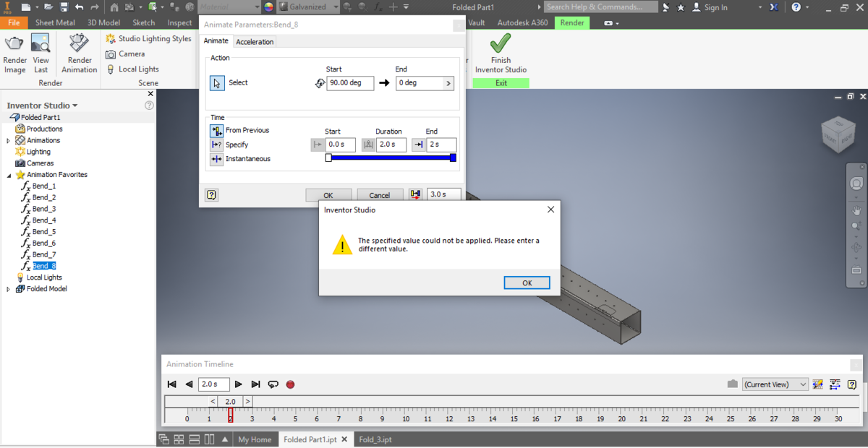The image size is (868, 448).
Task: Click Cancel in Animate Parameters dialog
Action: 380,195
